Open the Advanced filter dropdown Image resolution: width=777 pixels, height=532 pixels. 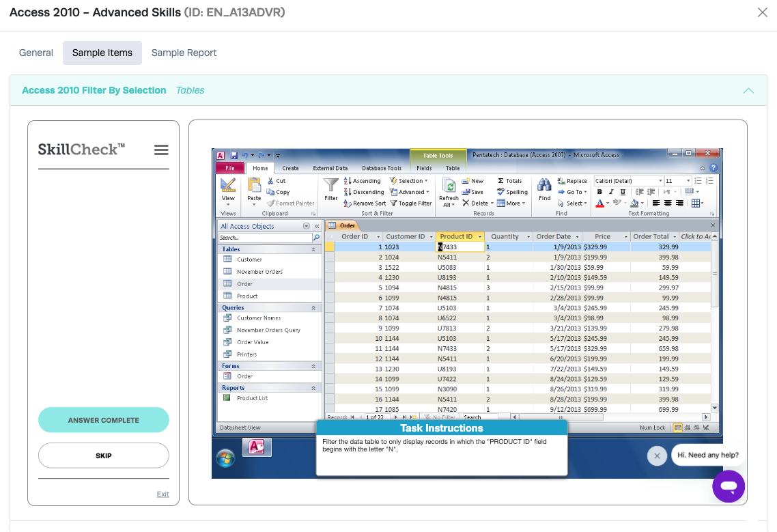tap(409, 192)
